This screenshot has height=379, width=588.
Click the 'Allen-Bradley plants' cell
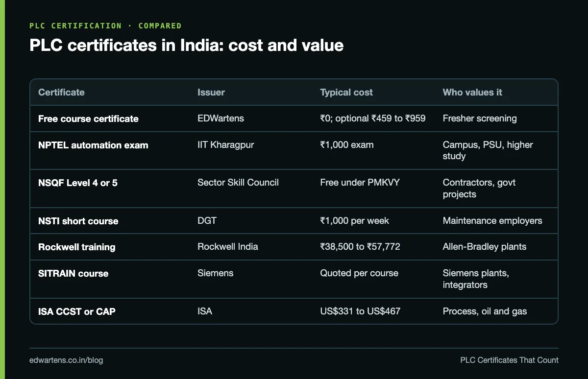[x=485, y=247]
